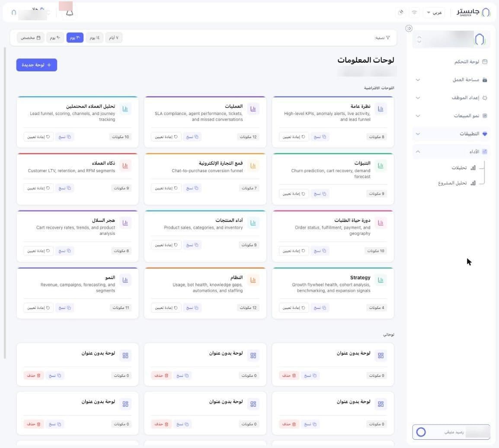Click the grid icon of first لوحة بدون عنوان card
This screenshot has height=448, width=499.
coord(381,355)
